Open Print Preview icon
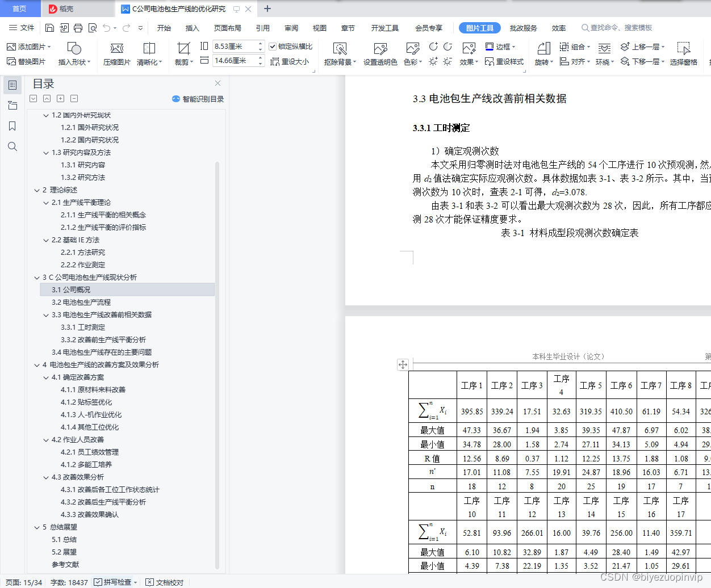This screenshot has height=588, width=711. 92,28
